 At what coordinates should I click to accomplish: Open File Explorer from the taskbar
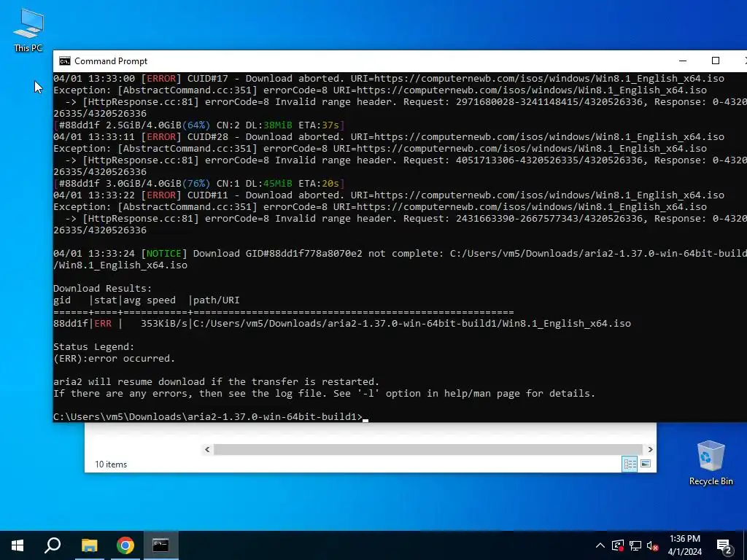(89, 545)
